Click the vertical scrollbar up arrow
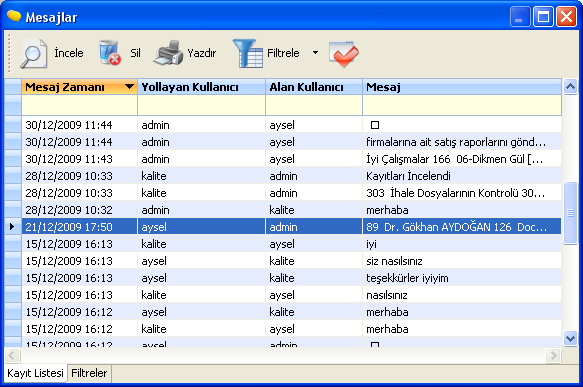This screenshot has height=387, width=583. pos(570,87)
